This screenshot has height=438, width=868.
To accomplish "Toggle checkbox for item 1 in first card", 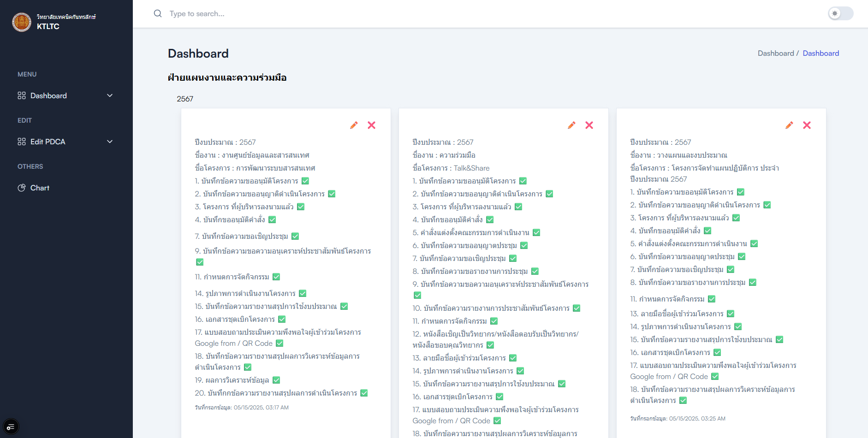I will pyautogui.click(x=305, y=181).
